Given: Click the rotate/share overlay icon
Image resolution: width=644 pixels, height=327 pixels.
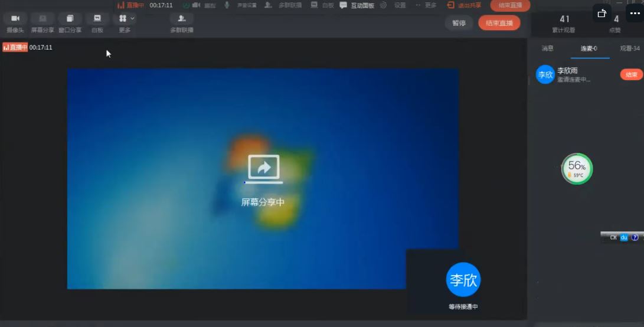Looking at the screenshot, I should 601,14.
